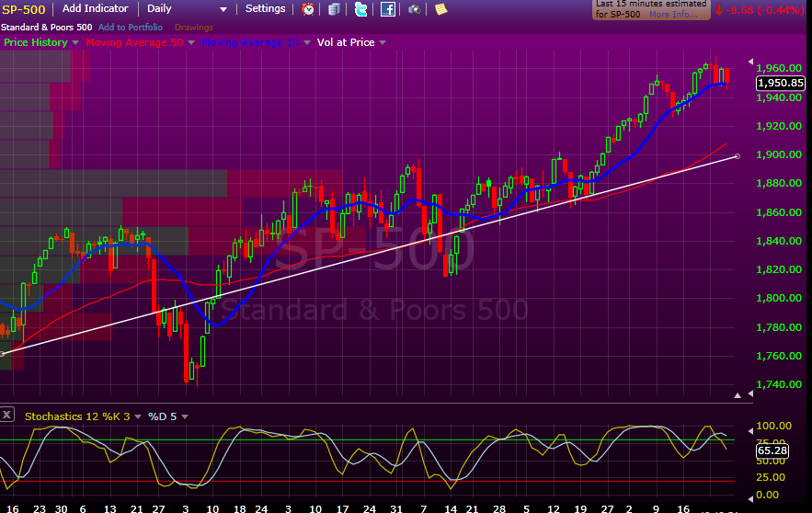This screenshot has width=812, height=513.
Task: Expand the Vol at Price dropdown arrow
Action: pyautogui.click(x=383, y=42)
